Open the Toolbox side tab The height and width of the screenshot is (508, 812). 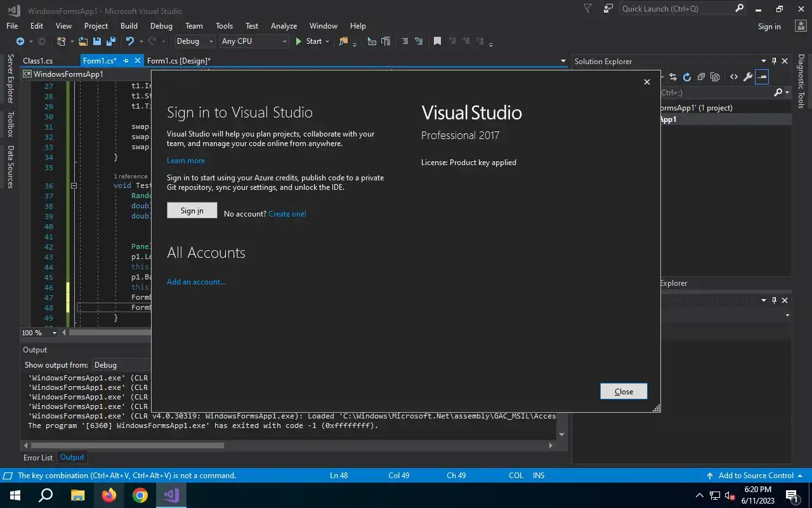click(x=10, y=124)
